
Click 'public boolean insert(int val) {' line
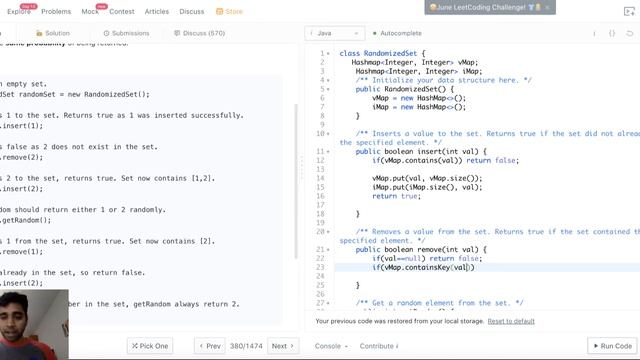421,152
